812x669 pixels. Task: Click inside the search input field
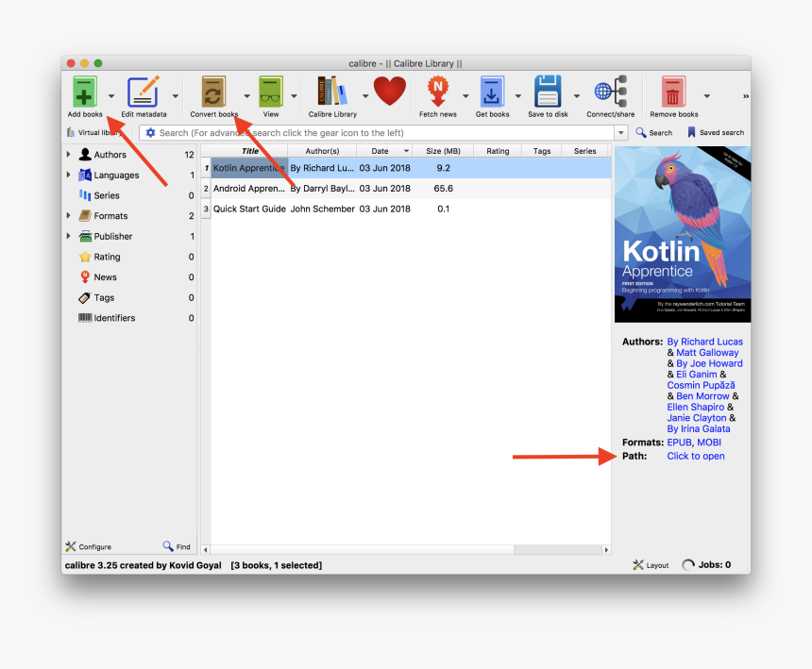(378, 133)
